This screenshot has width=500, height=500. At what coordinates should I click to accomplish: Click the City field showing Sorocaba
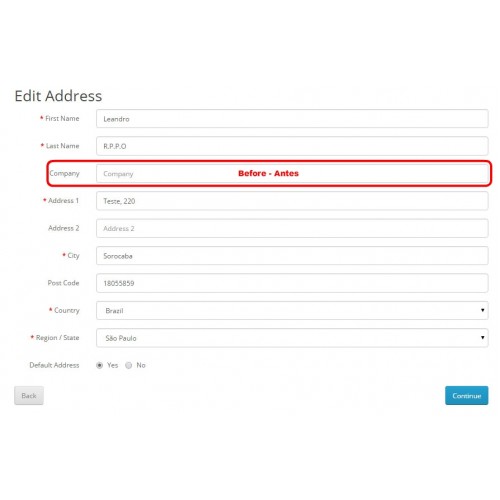click(x=292, y=256)
